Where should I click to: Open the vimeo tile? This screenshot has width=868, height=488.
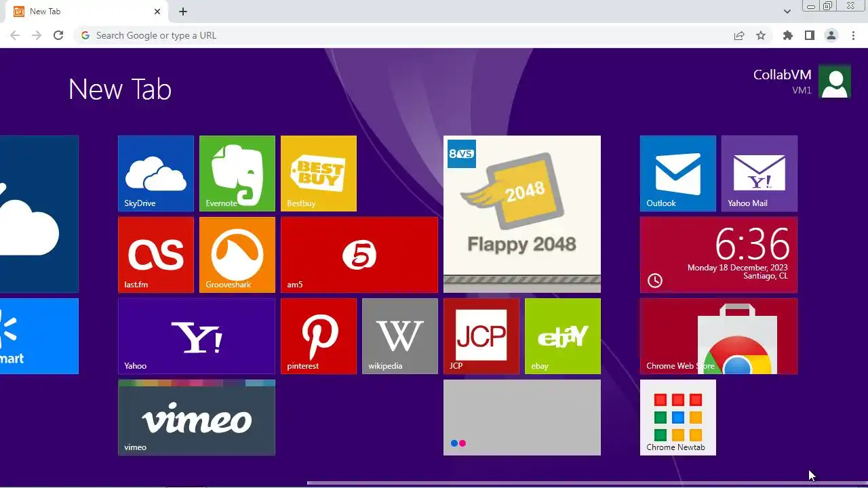[197, 418]
